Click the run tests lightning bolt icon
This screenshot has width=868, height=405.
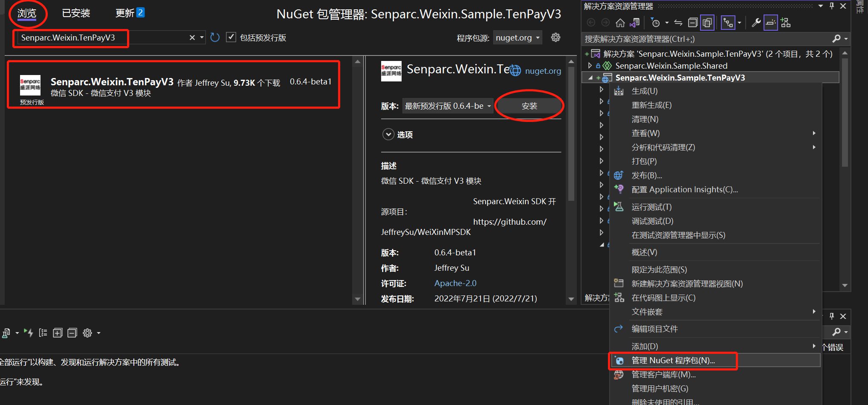(29, 333)
